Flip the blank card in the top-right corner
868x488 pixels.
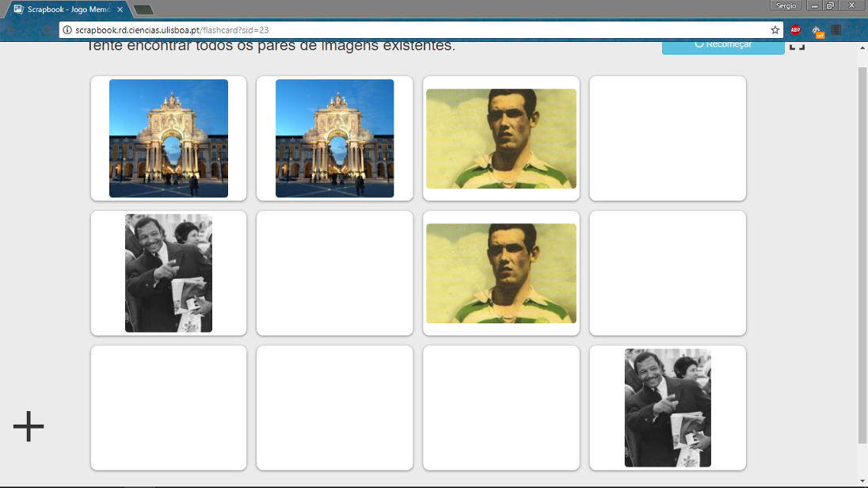pos(667,138)
